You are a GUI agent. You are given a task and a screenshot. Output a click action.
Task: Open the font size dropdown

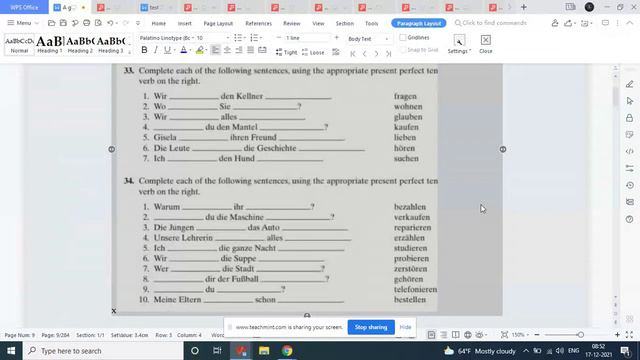coord(228,38)
